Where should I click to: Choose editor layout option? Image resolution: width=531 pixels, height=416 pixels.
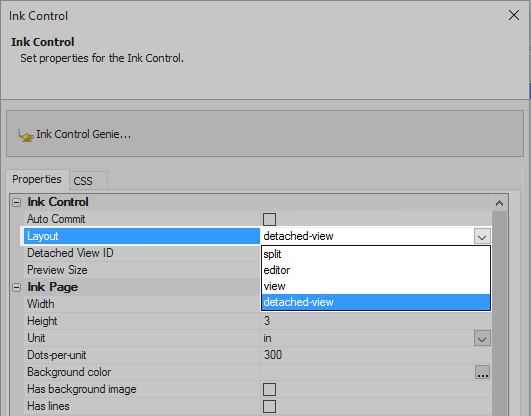(x=376, y=270)
